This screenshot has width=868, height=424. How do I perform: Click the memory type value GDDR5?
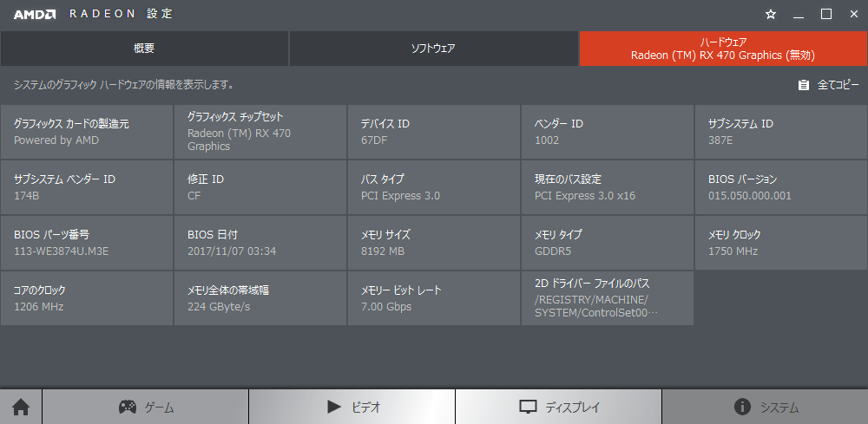pos(553,251)
